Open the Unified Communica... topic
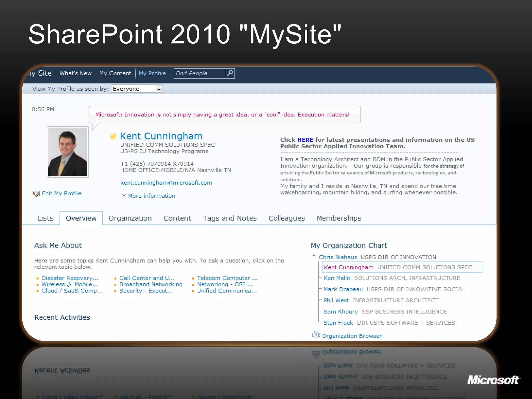Image resolution: width=532 pixels, height=399 pixels. [x=227, y=291]
